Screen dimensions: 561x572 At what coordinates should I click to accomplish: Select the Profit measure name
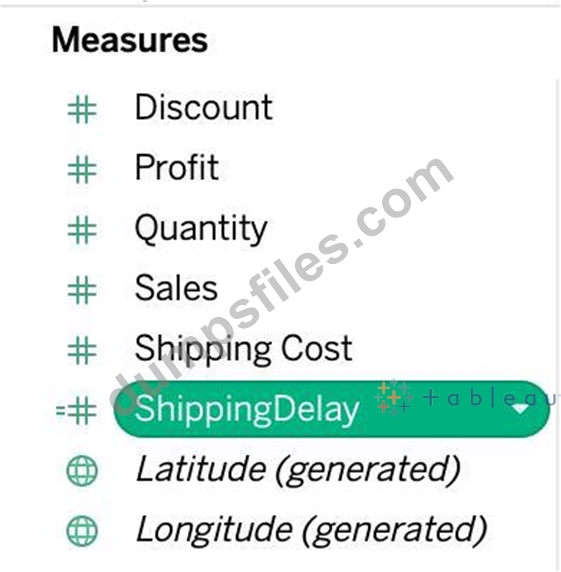177,167
